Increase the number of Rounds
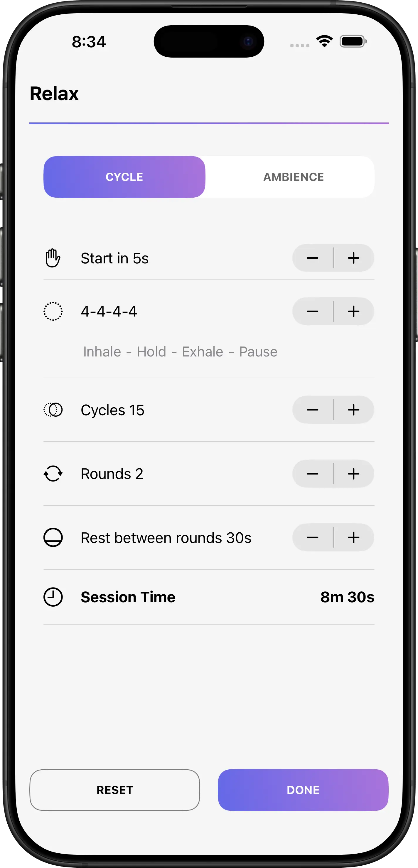This screenshot has width=418, height=868. (354, 474)
